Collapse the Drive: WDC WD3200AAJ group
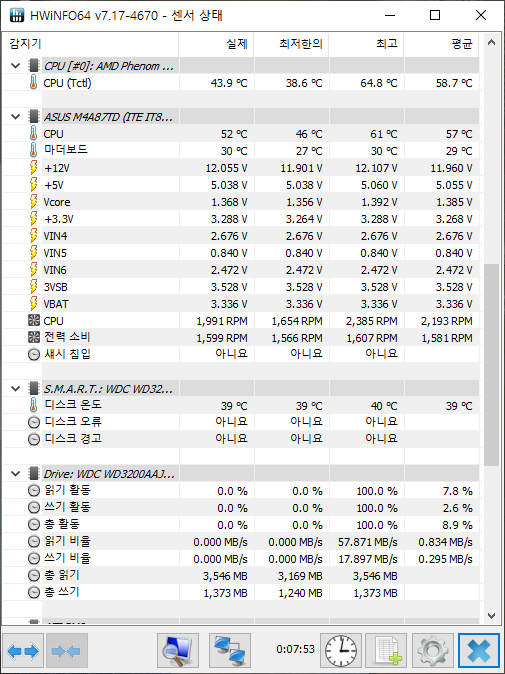 coord(15,474)
